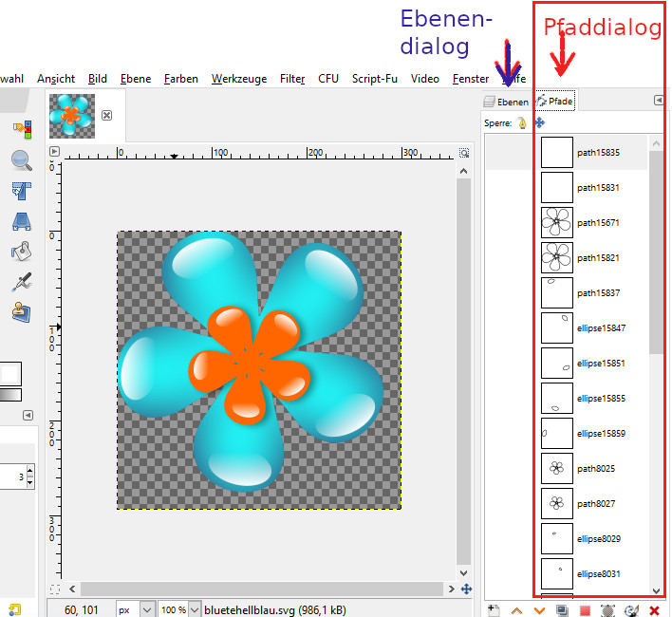Duplicate the selected path
The image size is (672, 617).
pos(562,610)
